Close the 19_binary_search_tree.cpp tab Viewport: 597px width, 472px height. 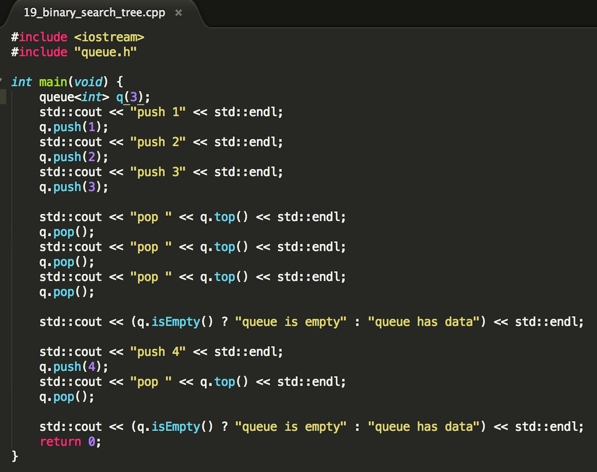coord(178,13)
